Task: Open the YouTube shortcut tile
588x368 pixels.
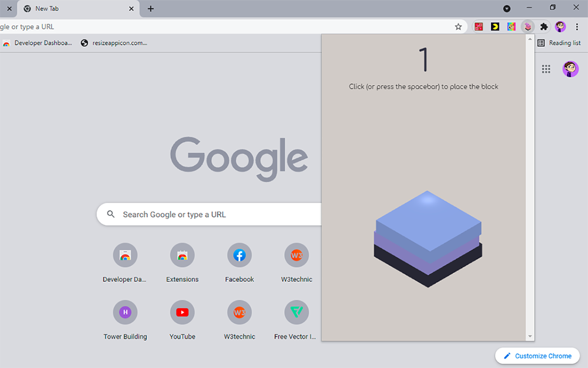Action: (182, 320)
